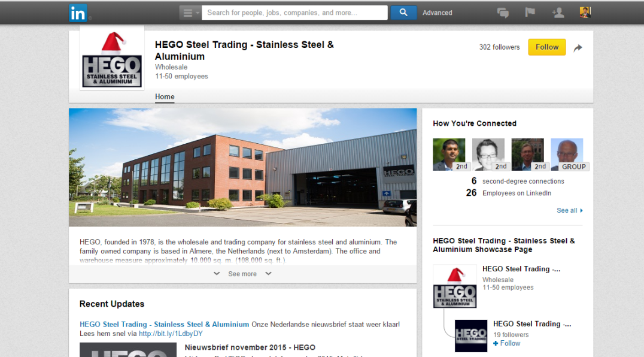Follow the showcase page with plus Follow
The width and height of the screenshot is (644, 357).
coord(507,343)
